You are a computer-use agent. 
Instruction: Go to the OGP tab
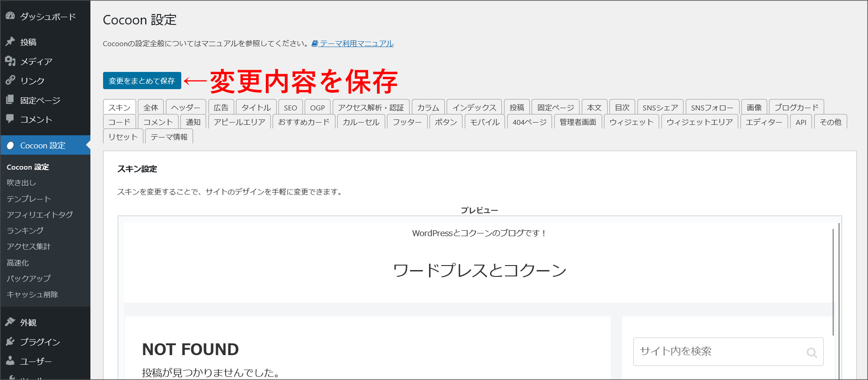317,107
